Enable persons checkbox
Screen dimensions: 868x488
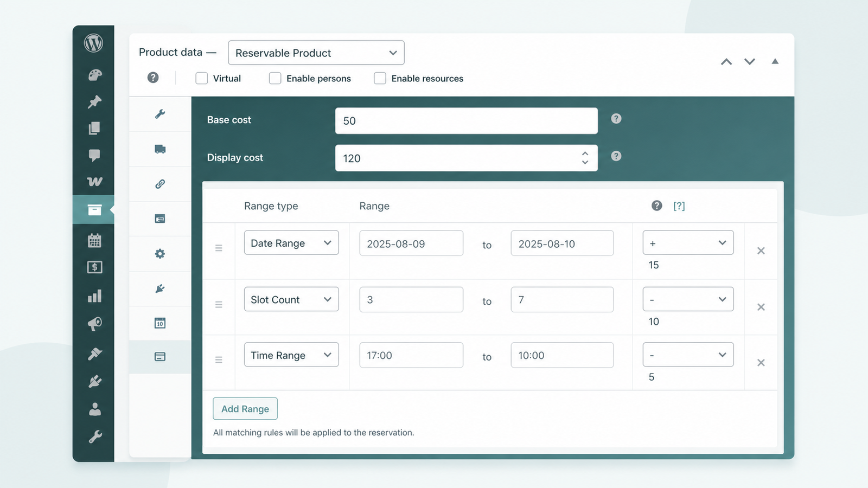[276, 78]
